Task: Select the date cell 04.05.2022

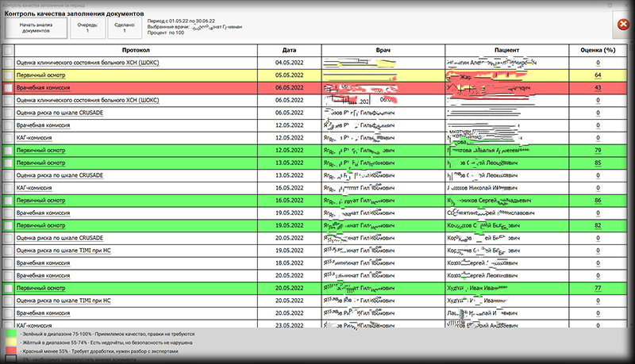Action: point(289,63)
